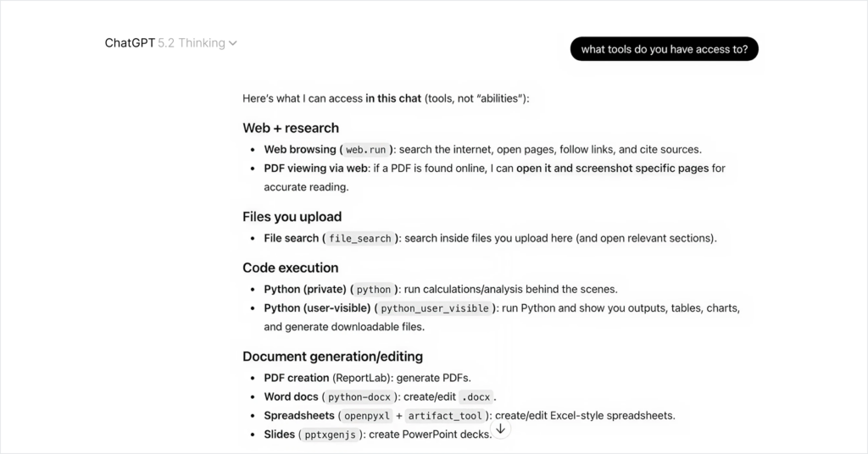Click the user message bubble about tools
Viewport: 868px width, 454px height.
click(x=664, y=49)
